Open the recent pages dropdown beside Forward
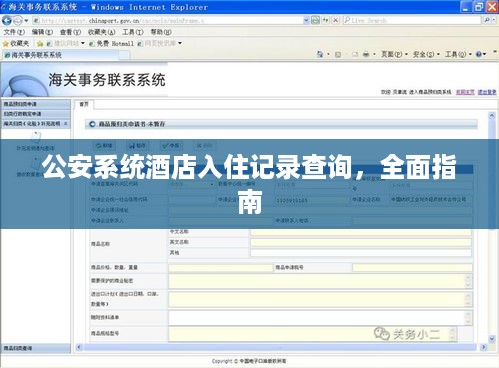This screenshot has height=368, width=499. click(x=26, y=21)
